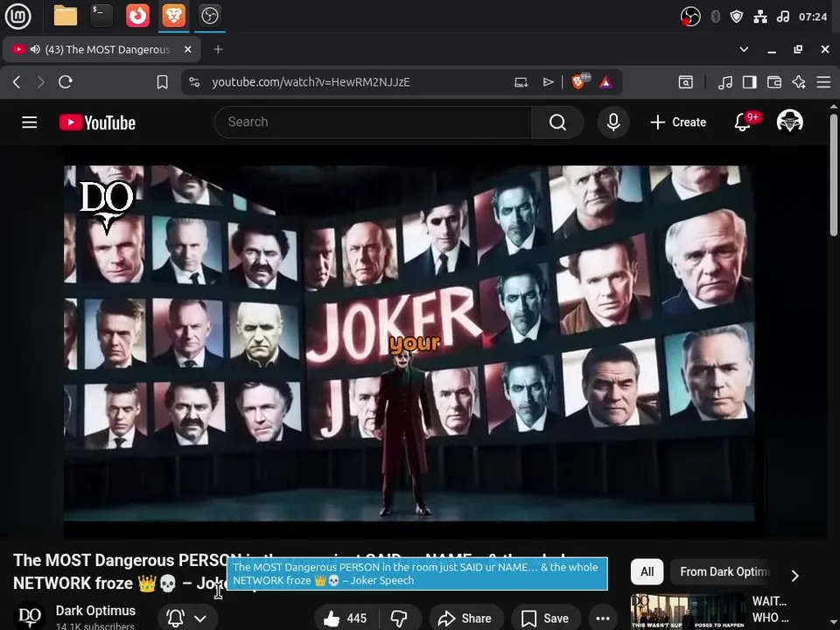The width and height of the screenshot is (840, 630).
Task: Show next filter chips with arrow
Action: [795, 576]
